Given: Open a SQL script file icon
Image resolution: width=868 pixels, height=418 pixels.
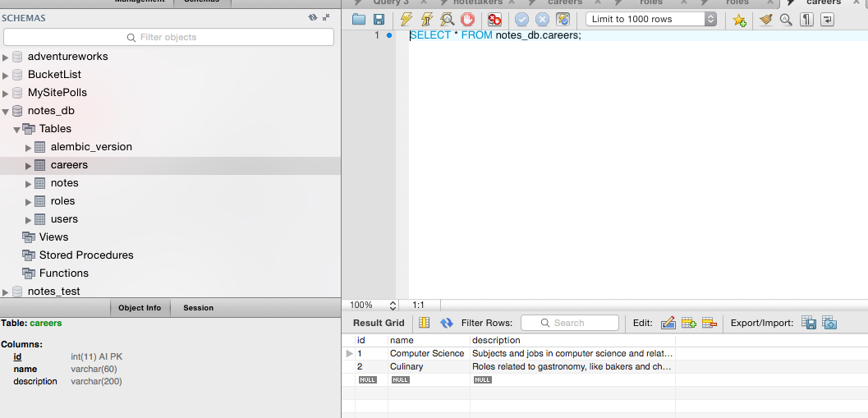Looking at the screenshot, I should click(x=359, y=20).
